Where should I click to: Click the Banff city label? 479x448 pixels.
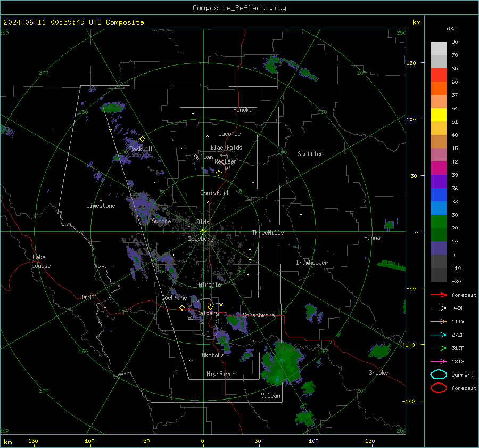tap(88, 297)
